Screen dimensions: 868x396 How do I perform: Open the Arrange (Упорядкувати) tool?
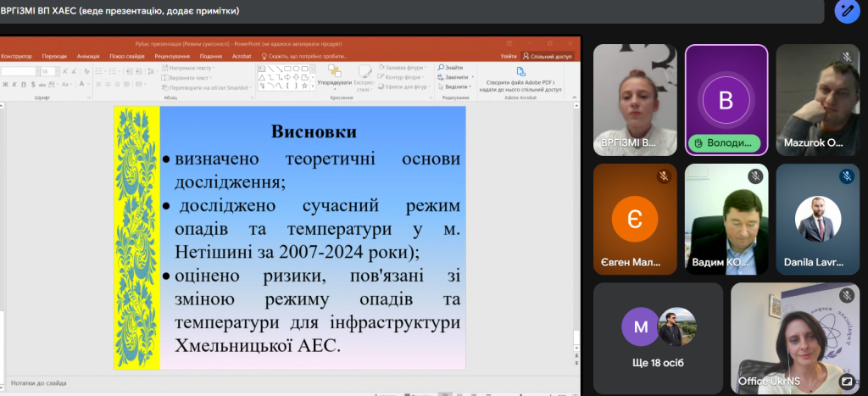[334, 75]
